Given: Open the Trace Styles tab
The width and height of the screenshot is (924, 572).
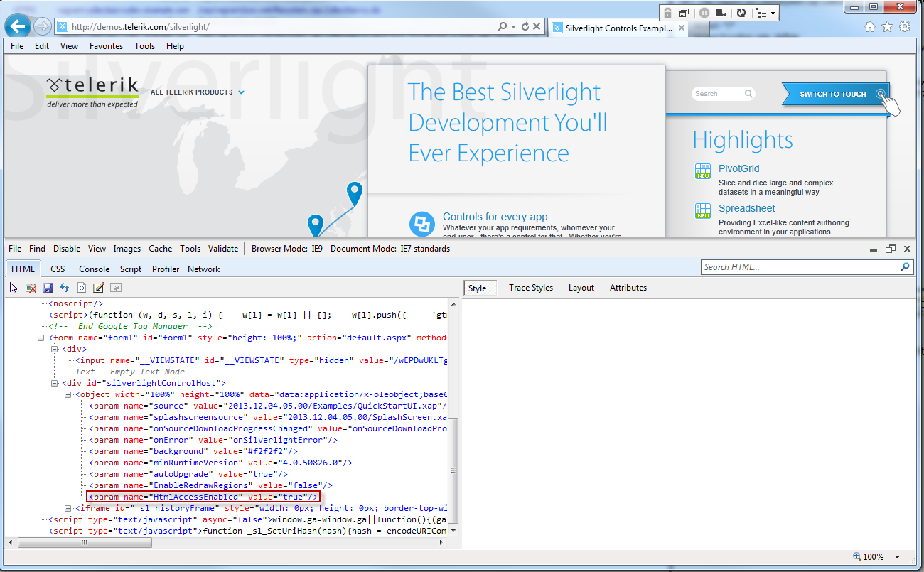Looking at the screenshot, I should point(530,288).
